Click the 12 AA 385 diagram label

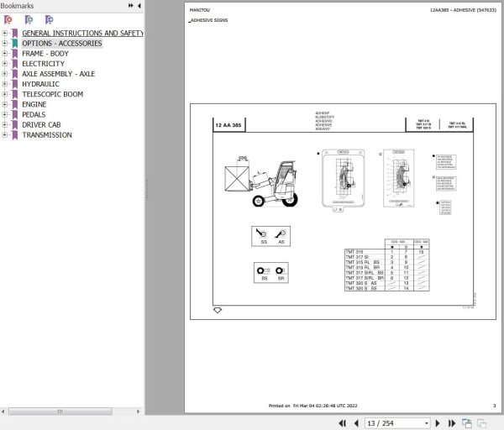point(228,125)
